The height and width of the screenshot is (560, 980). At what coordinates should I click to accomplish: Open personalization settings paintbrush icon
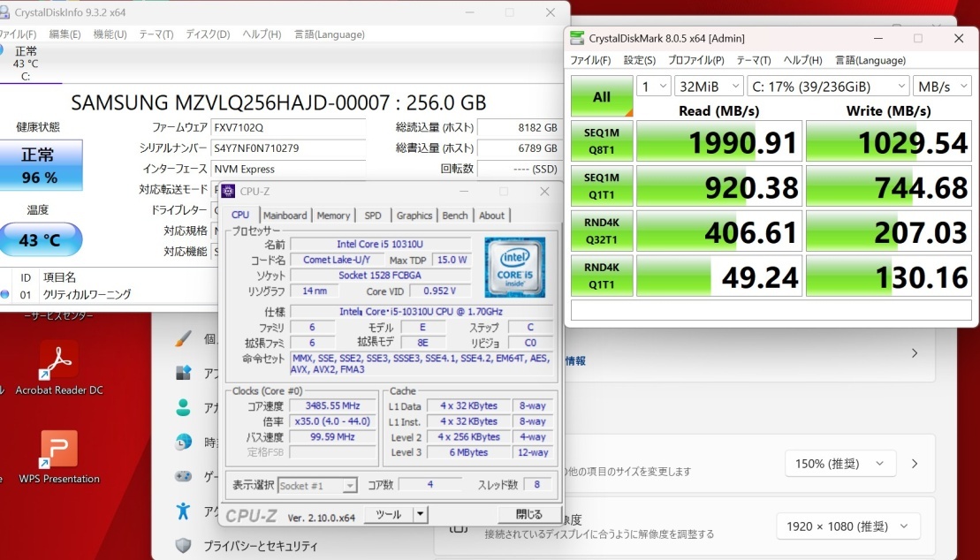(183, 339)
